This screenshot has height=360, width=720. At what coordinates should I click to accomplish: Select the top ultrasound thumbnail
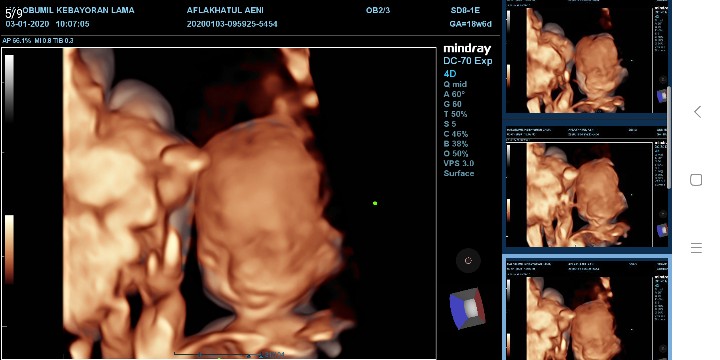coord(587,57)
